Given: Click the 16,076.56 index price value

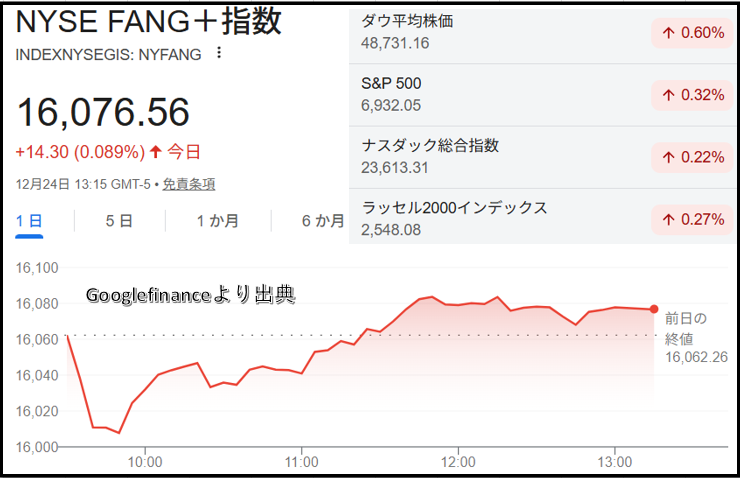Looking at the screenshot, I should point(103,111).
